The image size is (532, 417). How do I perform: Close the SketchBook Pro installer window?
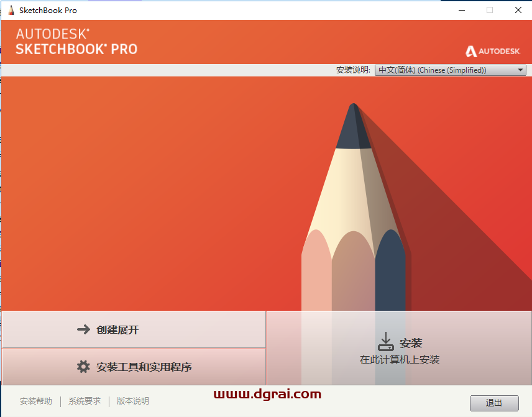518,10
